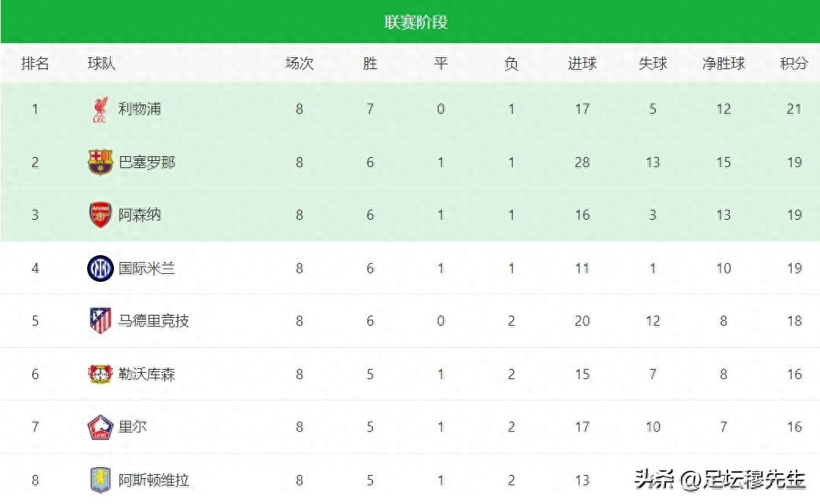Sort table by 进球 column header
The height and width of the screenshot is (504, 820).
tap(582, 64)
